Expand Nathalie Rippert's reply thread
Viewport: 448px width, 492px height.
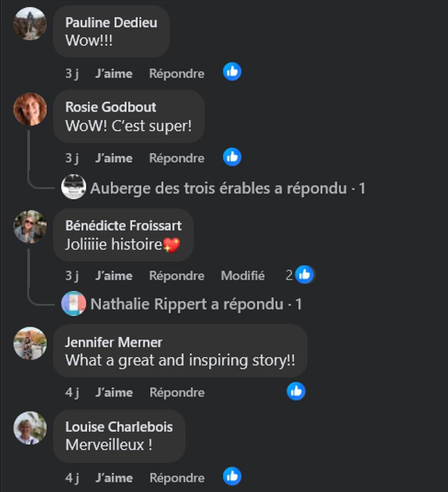coord(196,304)
